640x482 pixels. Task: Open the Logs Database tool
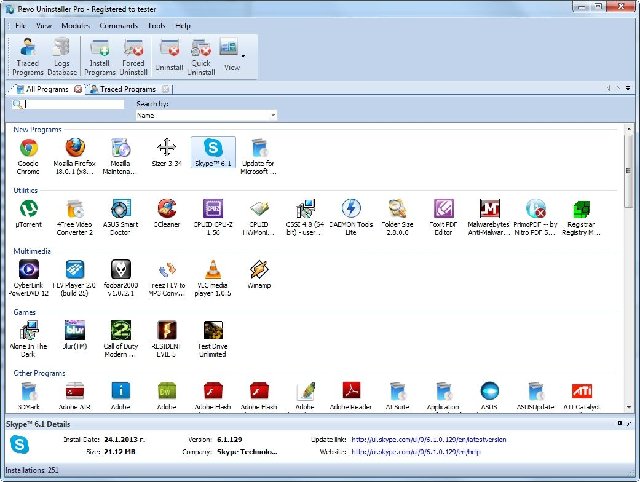tap(62, 56)
